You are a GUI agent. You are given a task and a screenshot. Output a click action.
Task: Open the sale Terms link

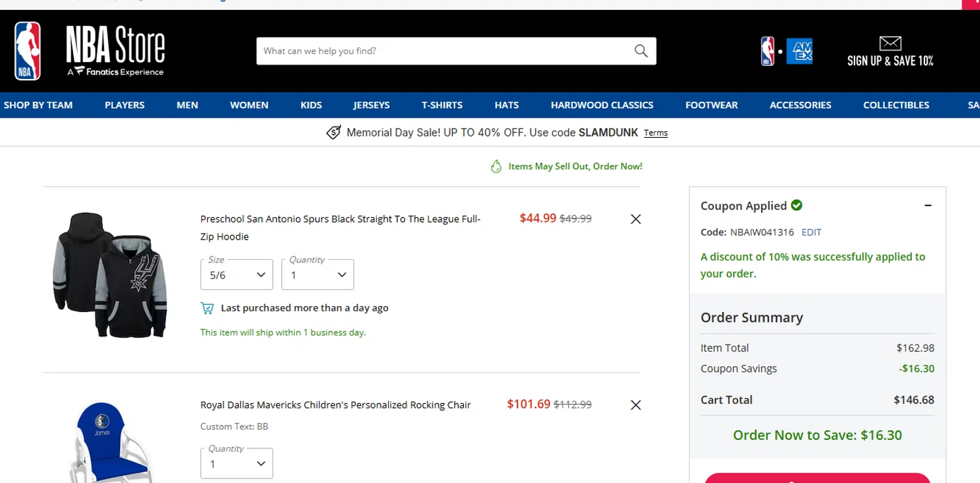pos(655,133)
